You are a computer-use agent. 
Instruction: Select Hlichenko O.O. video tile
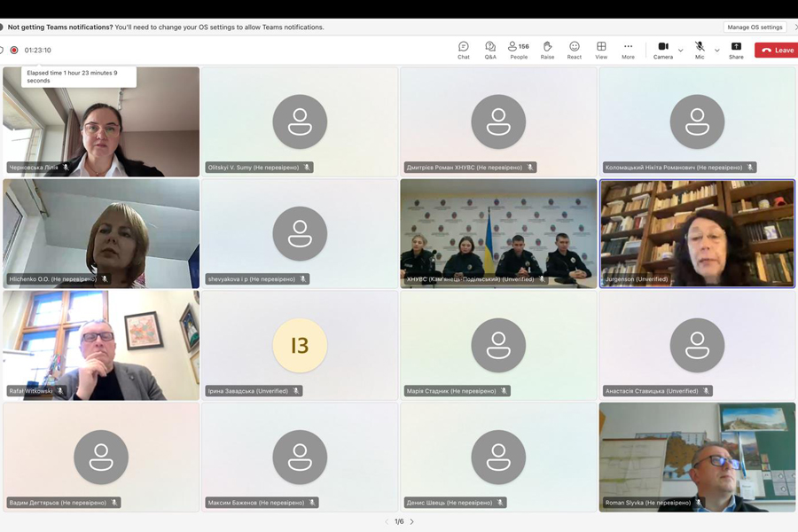(x=101, y=233)
